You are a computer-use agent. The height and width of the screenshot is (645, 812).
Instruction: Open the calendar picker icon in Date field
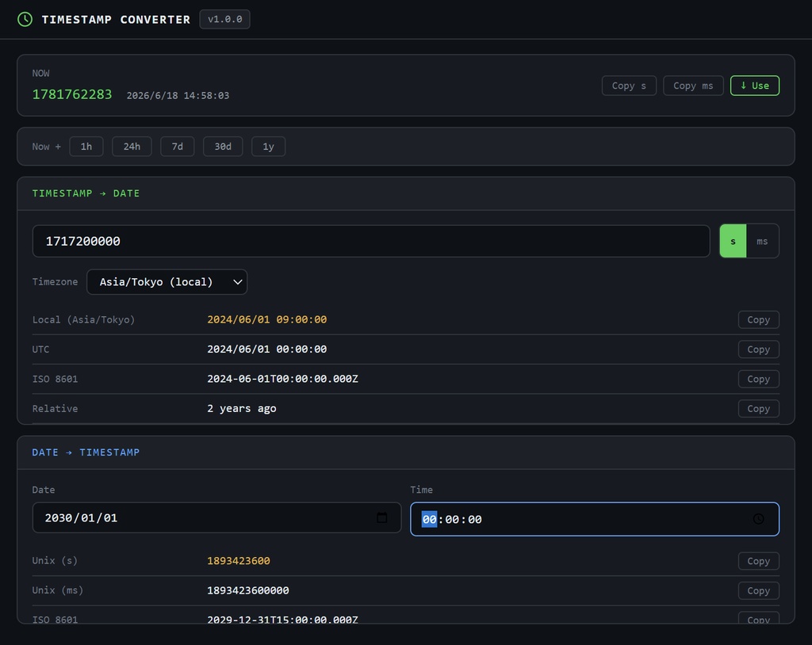381,517
